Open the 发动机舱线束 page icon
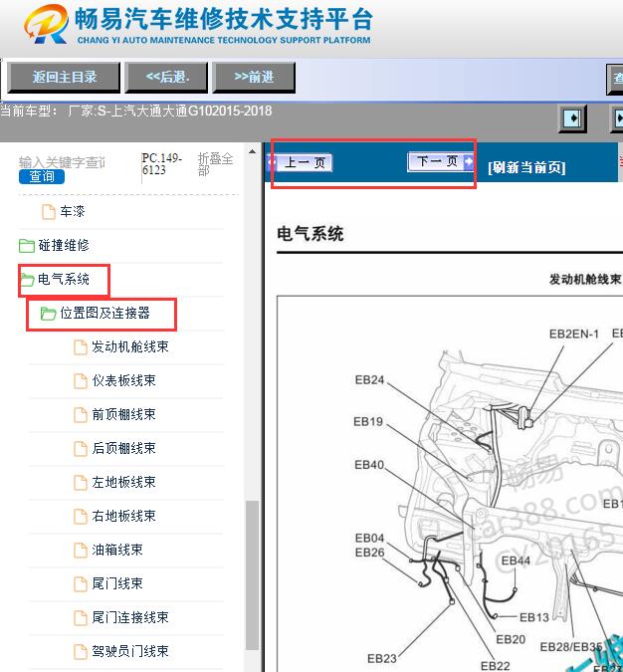 coord(82,347)
